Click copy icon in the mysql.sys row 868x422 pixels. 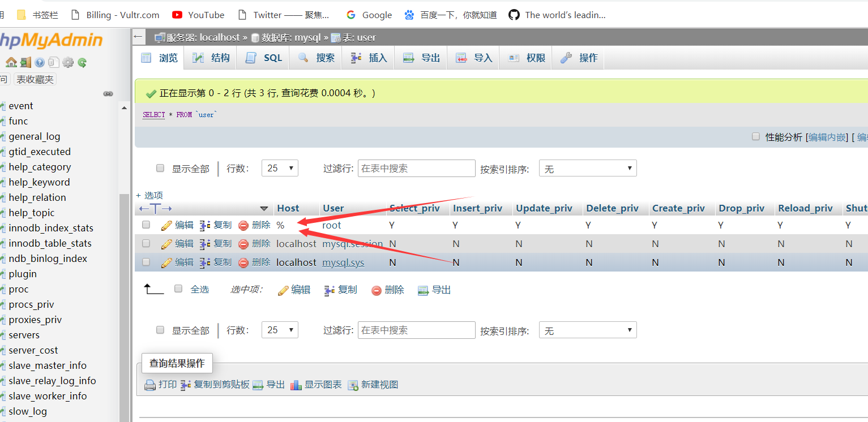205,262
